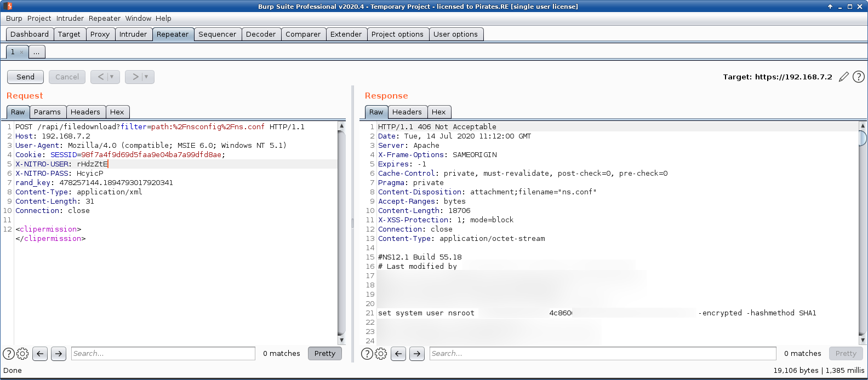Click the Content-Disposition response header line
The height and width of the screenshot is (380, 868).
(x=487, y=192)
